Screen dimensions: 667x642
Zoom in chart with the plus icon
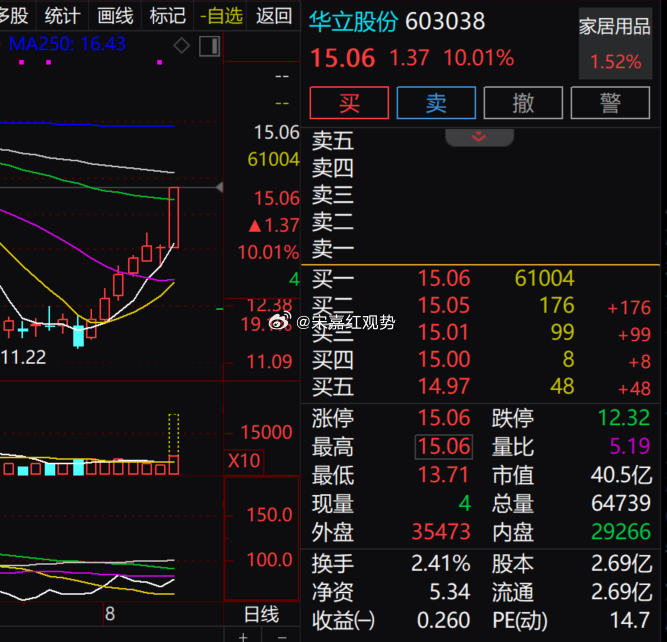point(243,637)
